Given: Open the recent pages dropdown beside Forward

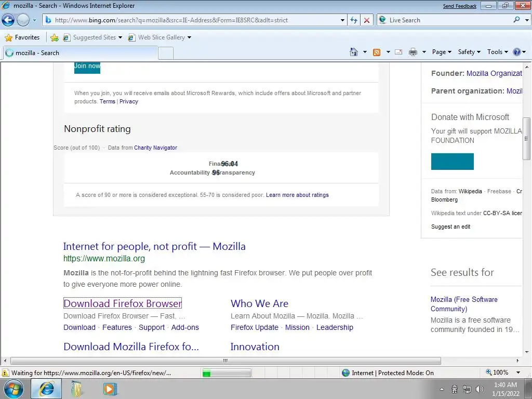Looking at the screenshot, I should pyautogui.click(x=34, y=20).
